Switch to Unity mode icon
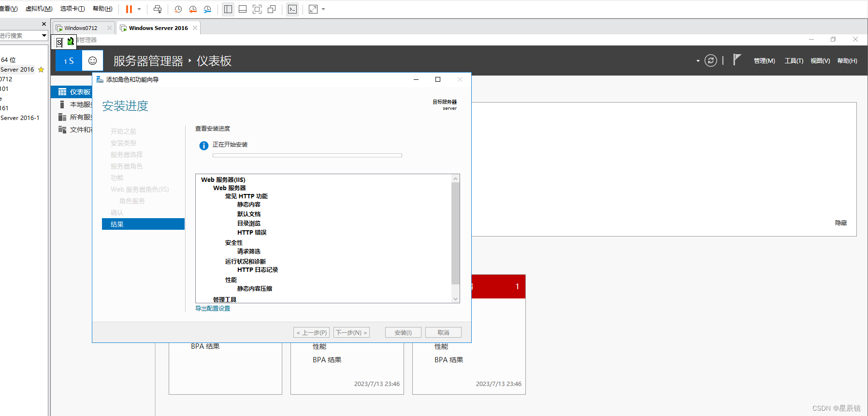 coord(272,9)
